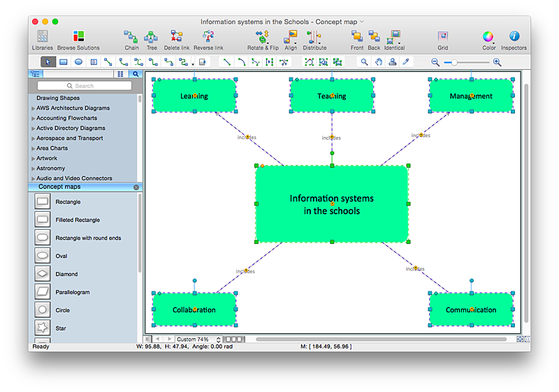Pick the Circle shape
Image resolution: width=559 pixels, height=392 pixels.
tap(43, 310)
